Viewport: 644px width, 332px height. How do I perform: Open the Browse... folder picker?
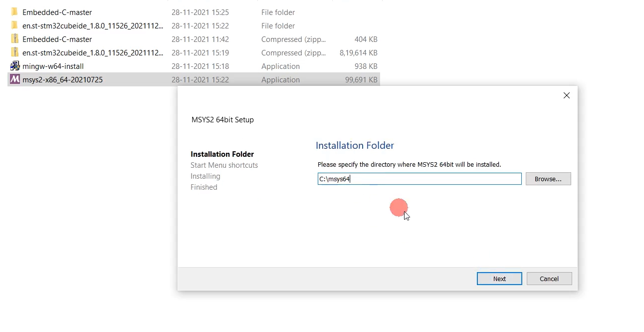click(x=548, y=179)
